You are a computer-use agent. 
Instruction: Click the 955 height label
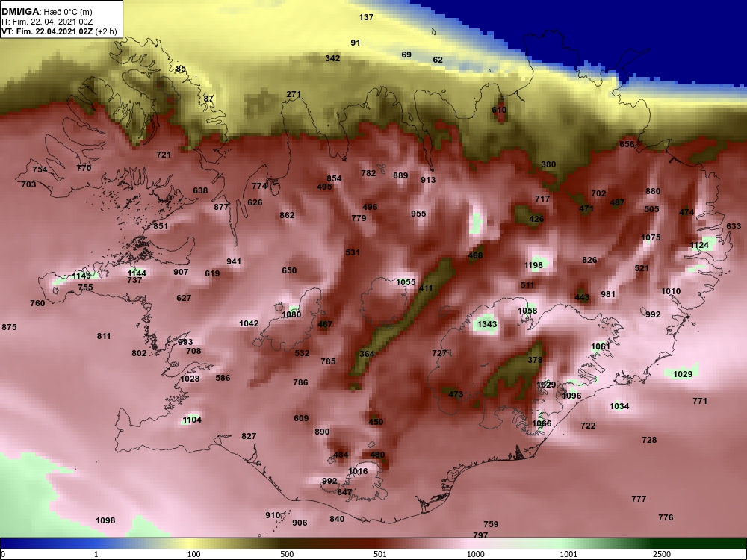coord(418,214)
